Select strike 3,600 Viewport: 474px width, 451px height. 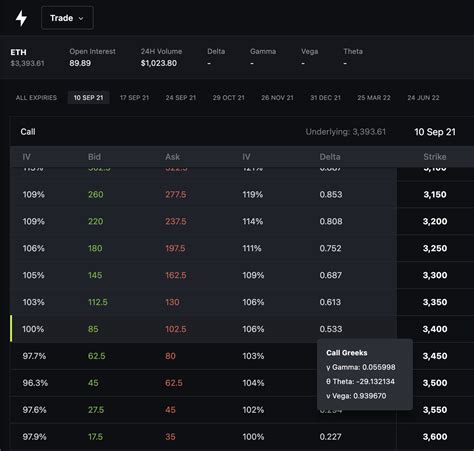click(x=435, y=437)
